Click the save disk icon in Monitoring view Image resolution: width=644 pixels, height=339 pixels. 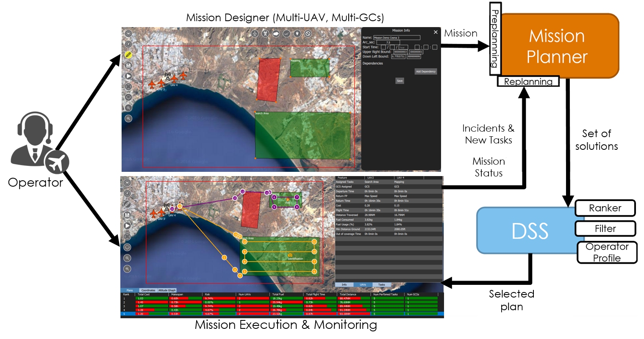coord(127,215)
